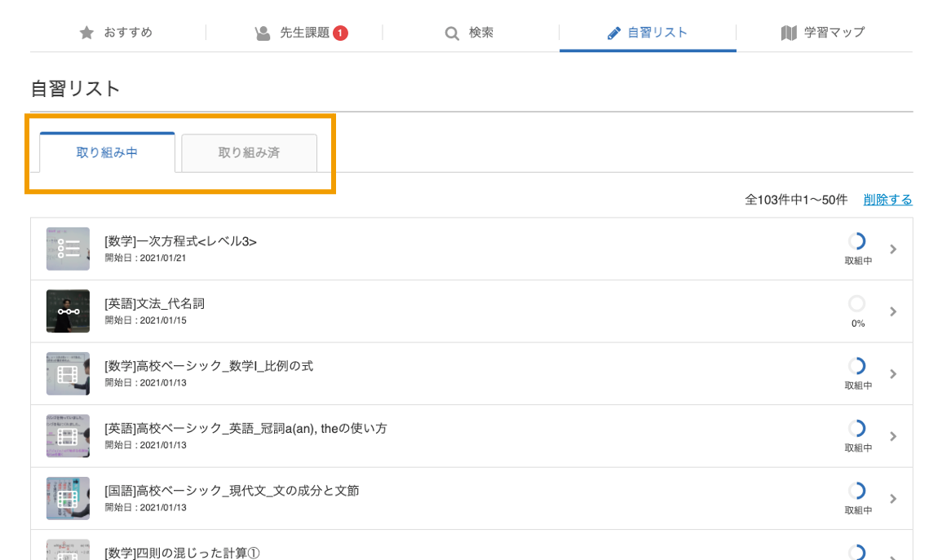Image resolution: width=938 pixels, height=560 pixels.
Task: Click the 自習リスト page heading
Action: [x=75, y=89]
